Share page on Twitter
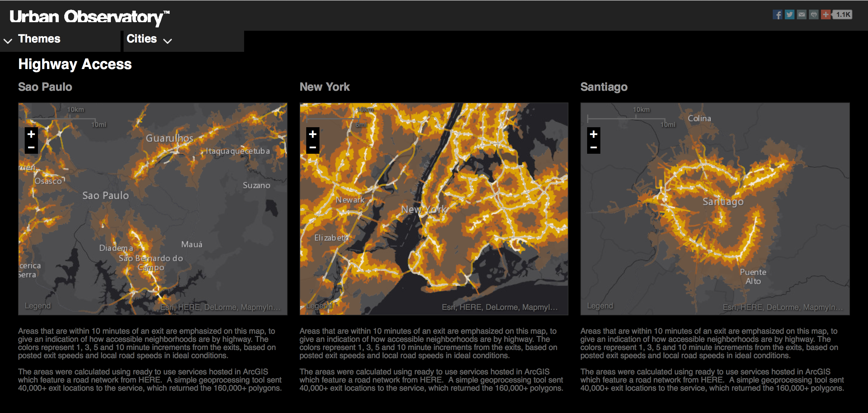The height and width of the screenshot is (413, 868). point(790,14)
